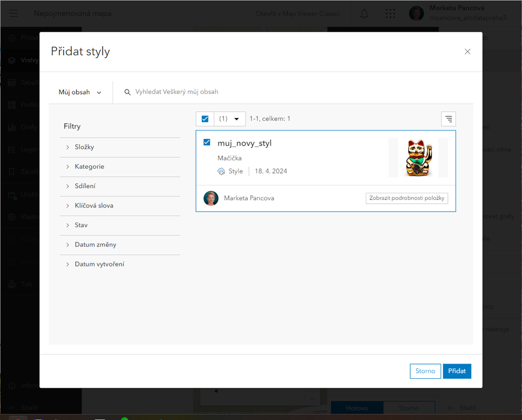Click the Storno button in dialog
This screenshot has width=522, height=420.
coord(425,371)
